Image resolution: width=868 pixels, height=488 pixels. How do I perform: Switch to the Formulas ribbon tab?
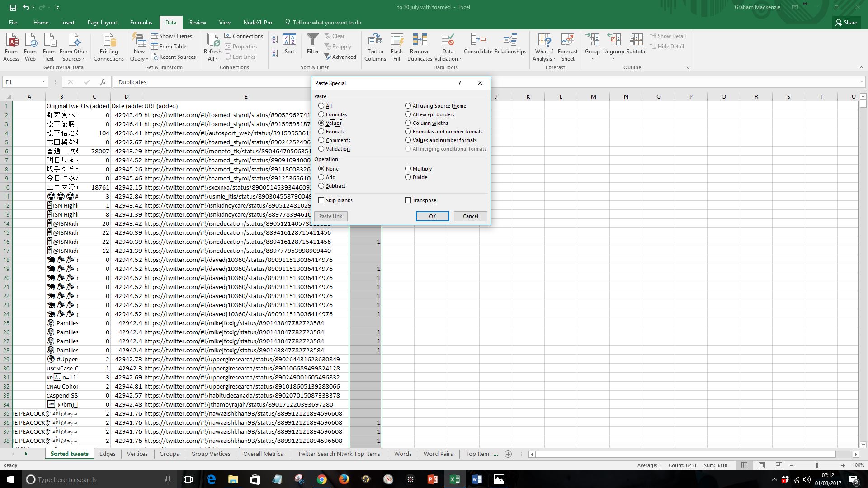tap(141, 23)
